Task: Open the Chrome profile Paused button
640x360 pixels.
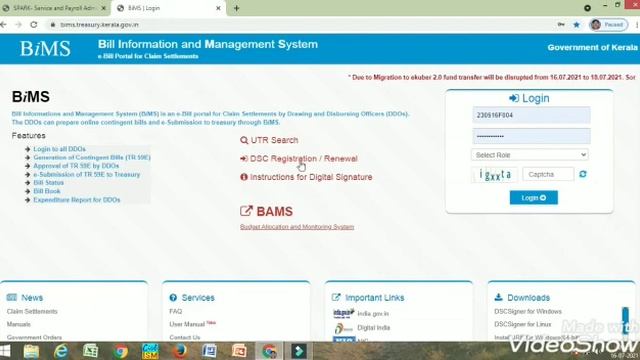Action: coord(608,25)
